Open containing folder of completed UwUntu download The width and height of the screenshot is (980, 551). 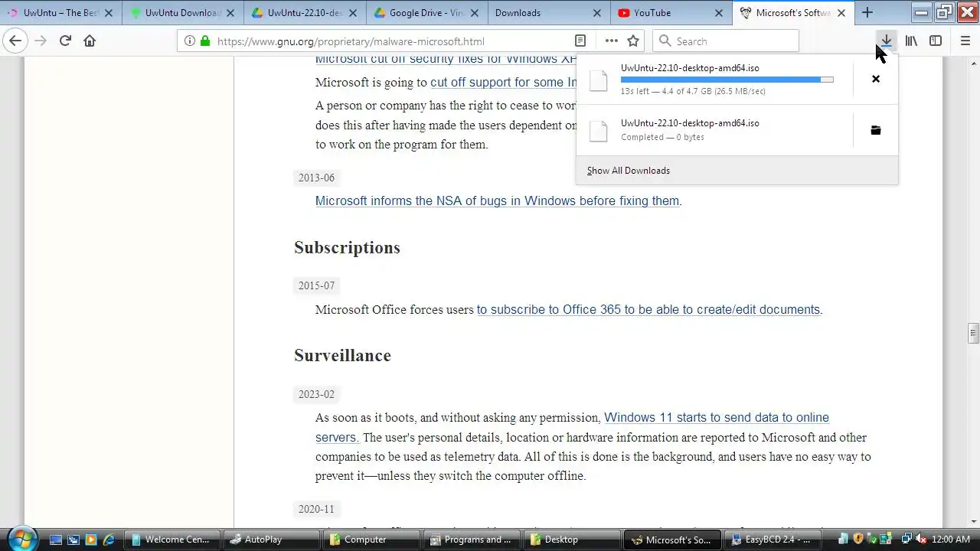click(x=876, y=130)
